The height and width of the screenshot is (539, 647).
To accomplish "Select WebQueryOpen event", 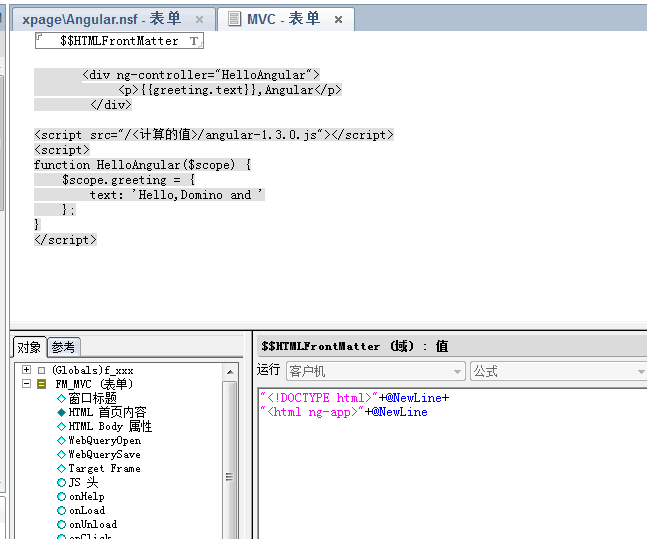I will click(x=105, y=440).
